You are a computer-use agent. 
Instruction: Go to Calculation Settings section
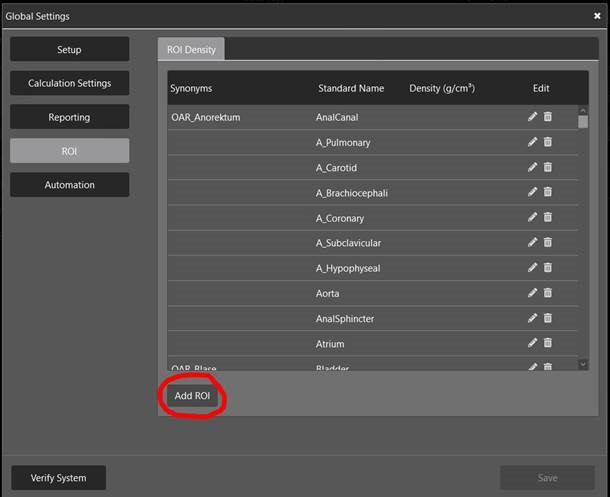[x=69, y=83]
